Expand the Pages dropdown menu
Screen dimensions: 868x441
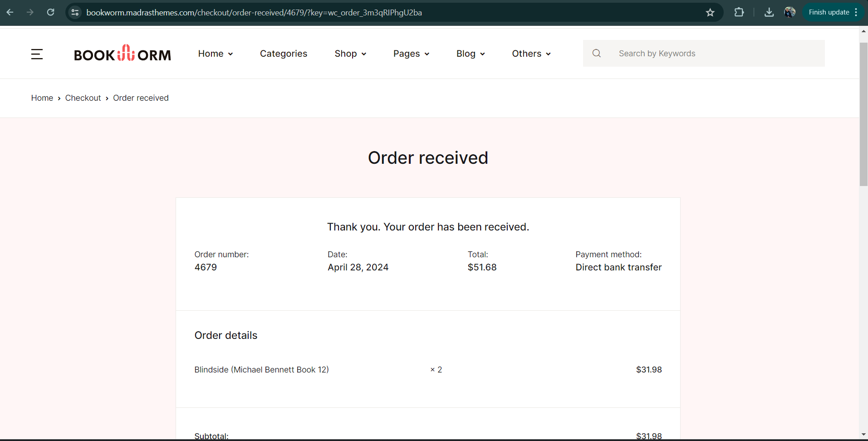(411, 54)
